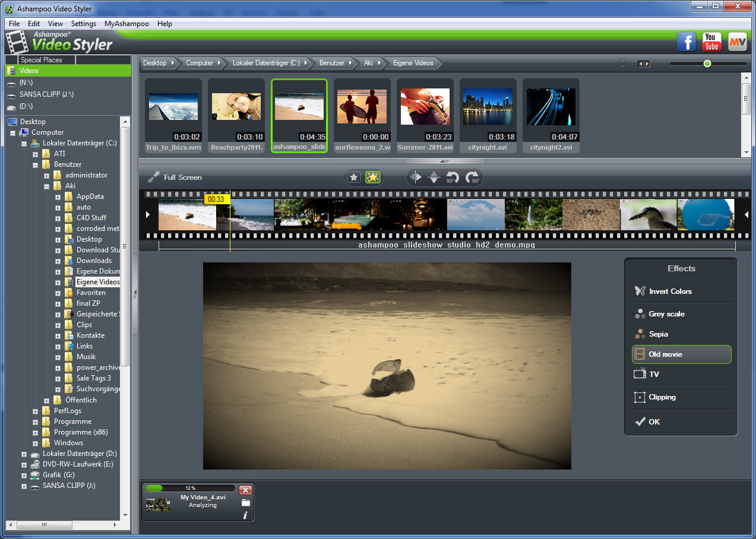756x539 pixels.
Task: Cancel the My Video_4.avi analyzing job
Action: 245,490
